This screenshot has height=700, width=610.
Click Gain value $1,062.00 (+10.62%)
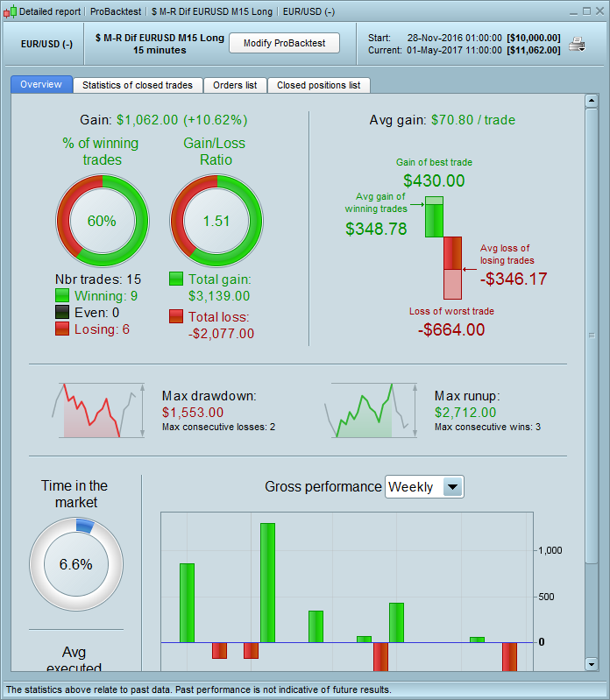click(181, 120)
